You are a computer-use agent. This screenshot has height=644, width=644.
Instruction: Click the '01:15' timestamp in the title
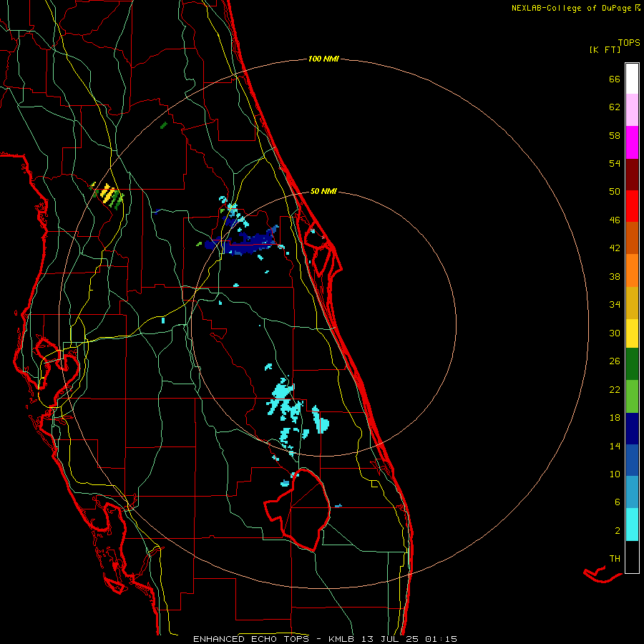(441, 639)
